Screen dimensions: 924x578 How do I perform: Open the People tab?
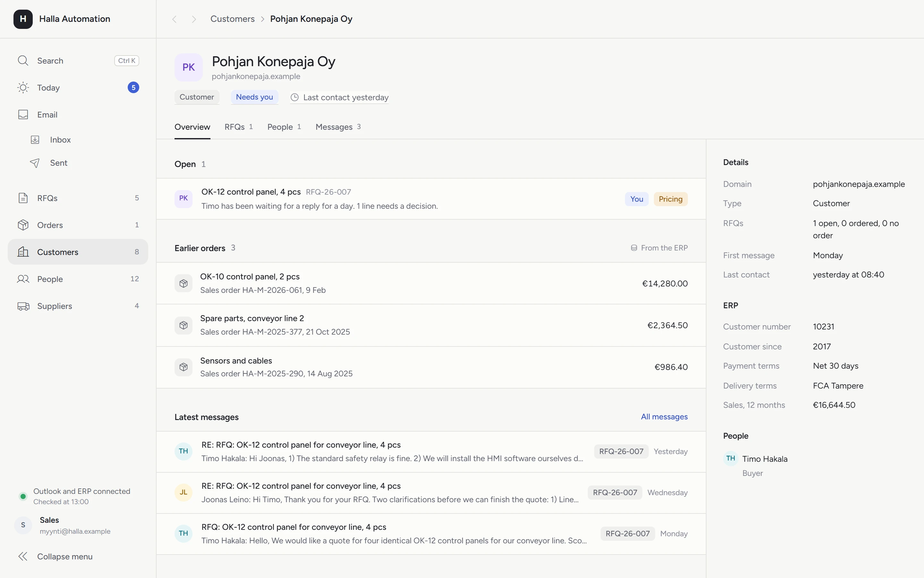coord(284,127)
